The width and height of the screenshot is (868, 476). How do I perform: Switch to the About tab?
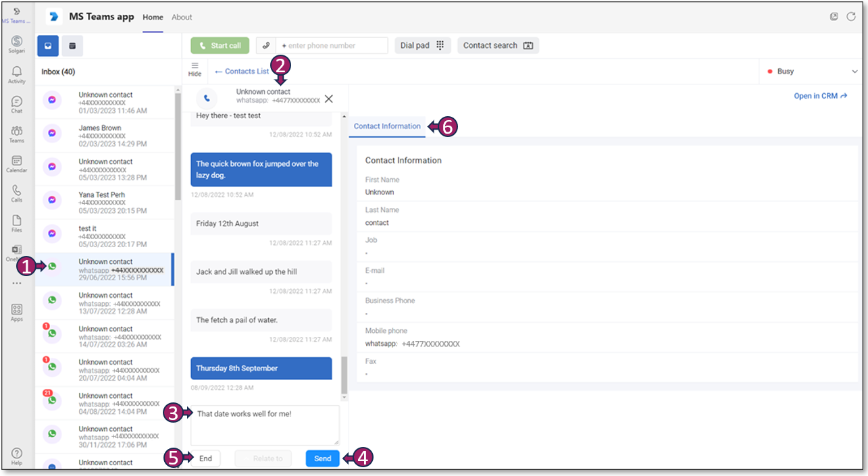[181, 17]
